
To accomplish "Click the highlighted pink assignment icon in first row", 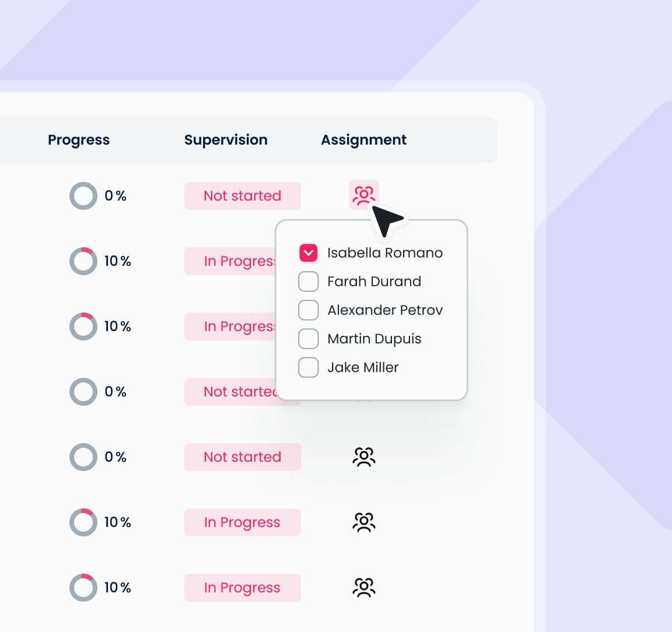I will click(x=363, y=195).
